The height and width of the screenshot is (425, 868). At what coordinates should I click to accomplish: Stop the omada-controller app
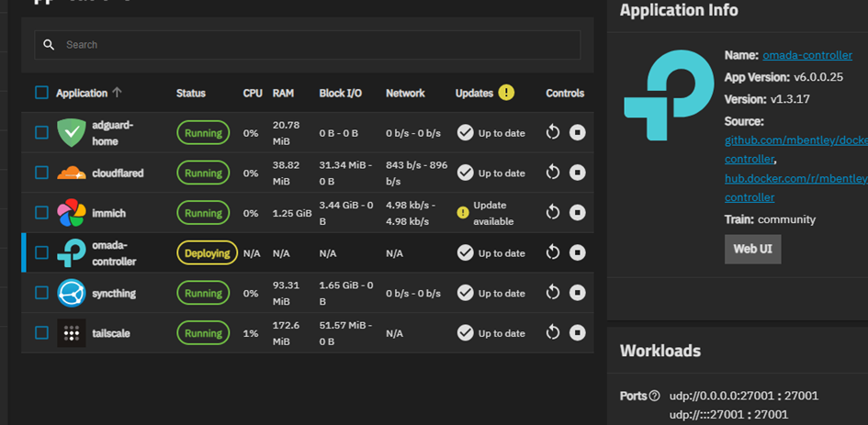[577, 253]
